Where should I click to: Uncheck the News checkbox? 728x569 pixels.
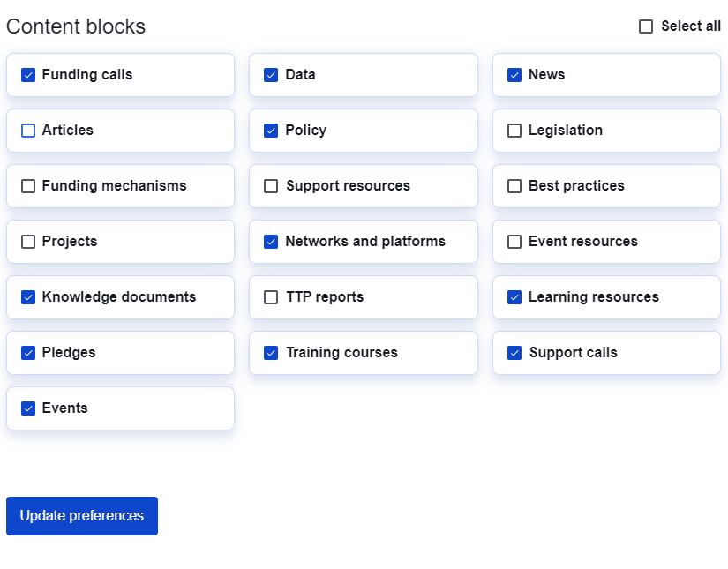[x=514, y=75]
